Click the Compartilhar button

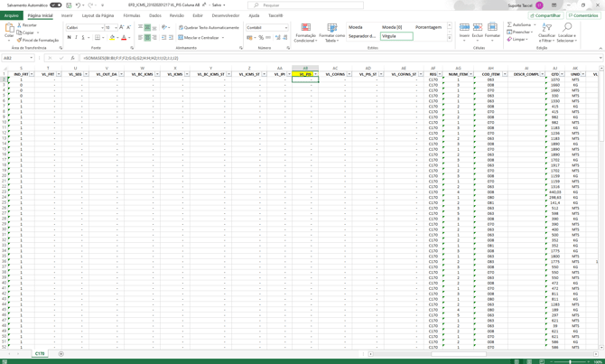pyautogui.click(x=545, y=15)
